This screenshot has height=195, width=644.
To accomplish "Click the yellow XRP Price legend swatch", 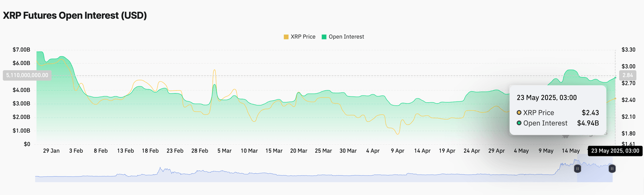I will point(286,37).
